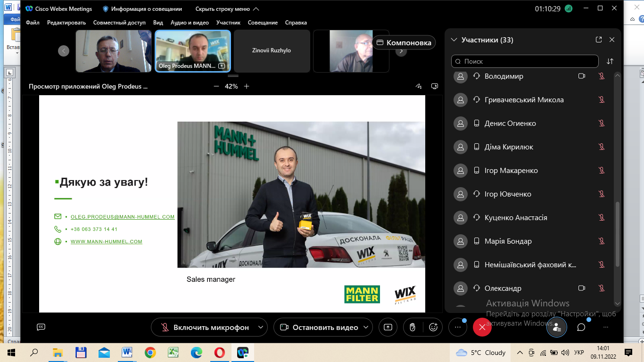Raise hand using the hand icon
The image size is (644, 362).
pyautogui.click(x=413, y=327)
